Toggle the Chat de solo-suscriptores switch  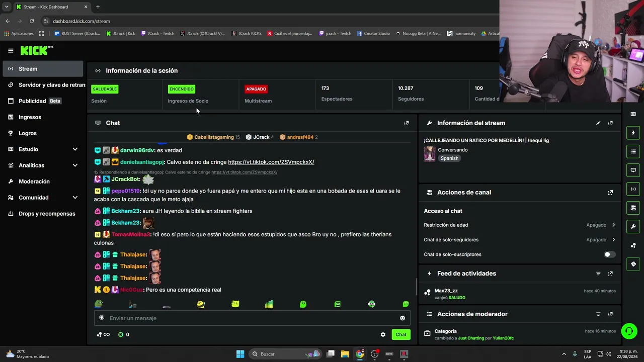609,254
